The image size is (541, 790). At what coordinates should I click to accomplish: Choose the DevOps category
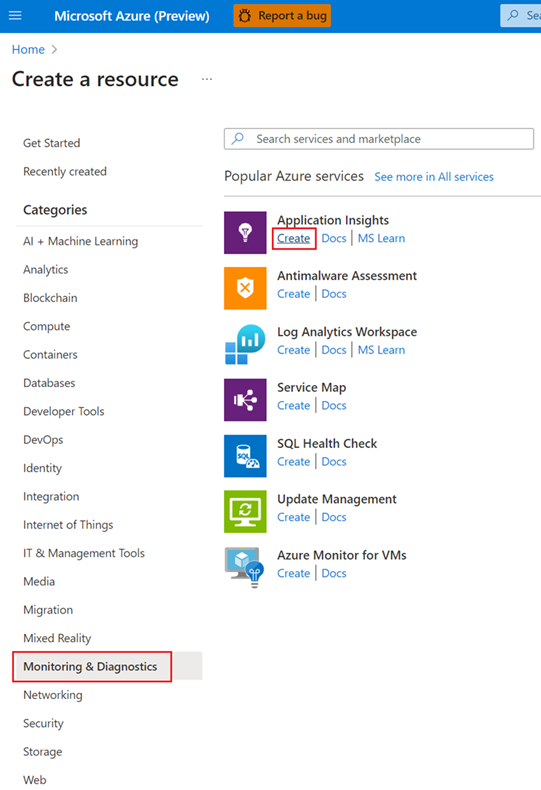(x=43, y=440)
